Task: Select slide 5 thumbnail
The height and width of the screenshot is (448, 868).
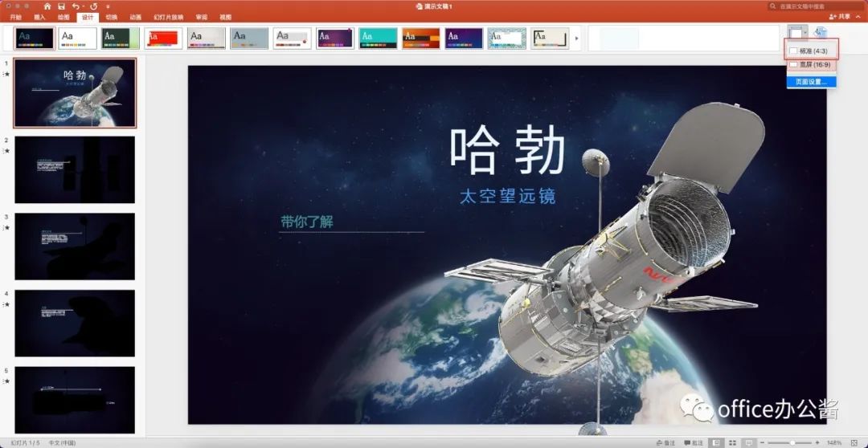Action: tap(75, 400)
